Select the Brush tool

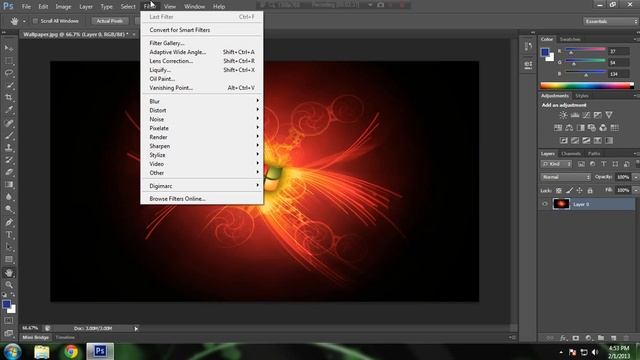coord(9,135)
